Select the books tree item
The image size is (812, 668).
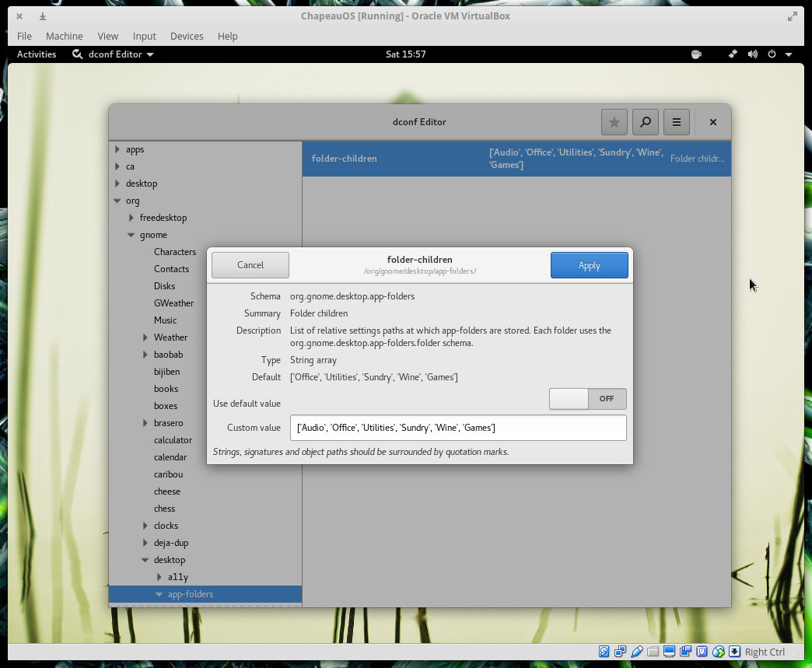click(x=166, y=388)
